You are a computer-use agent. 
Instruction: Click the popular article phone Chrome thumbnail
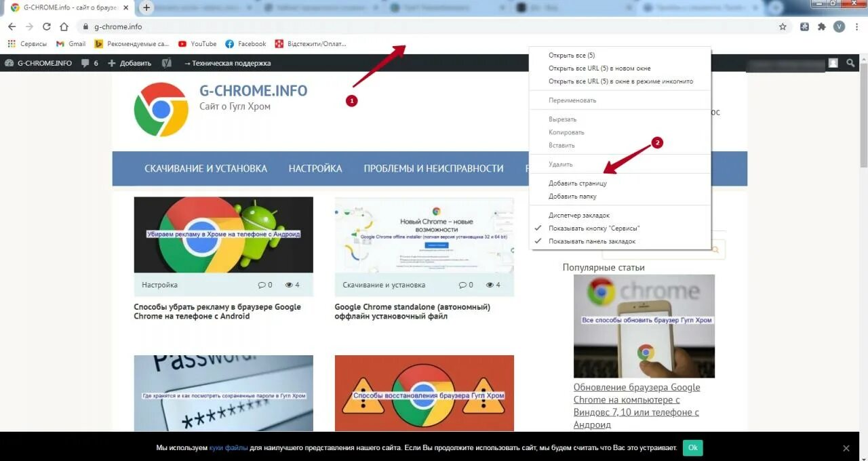pyautogui.click(x=644, y=326)
